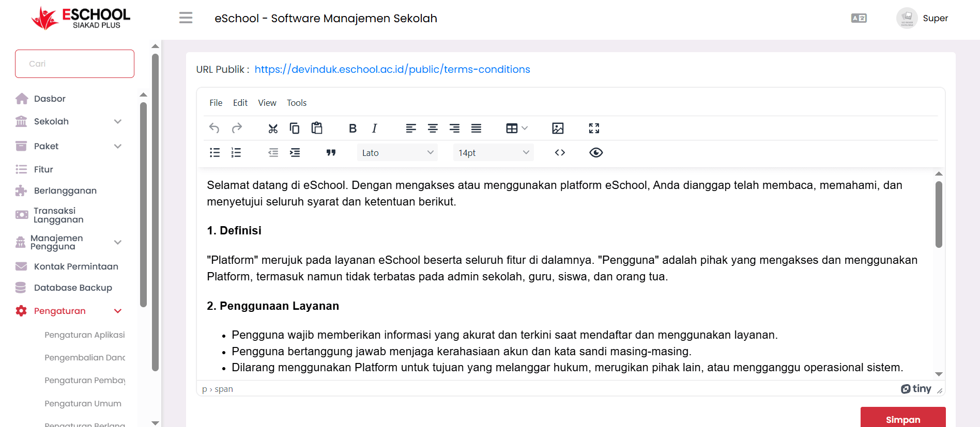The height and width of the screenshot is (427, 980).
Task: Toggle bold formatting
Action: click(x=353, y=128)
